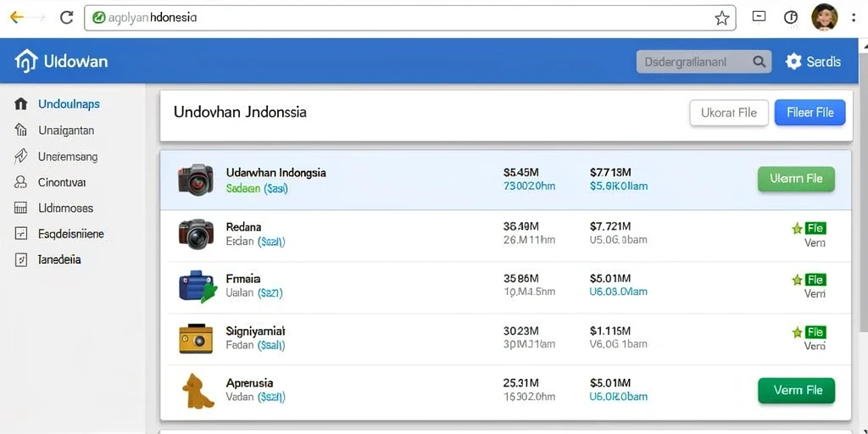Go to Esqdeisniiene in the sidebar
The width and height of the screenshot is (868, 434).
(71, 234)
